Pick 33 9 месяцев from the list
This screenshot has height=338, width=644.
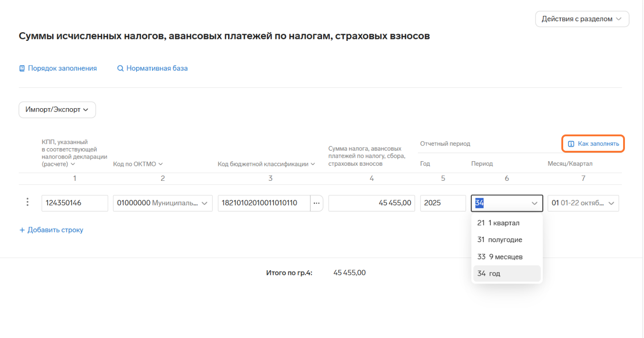500,257
